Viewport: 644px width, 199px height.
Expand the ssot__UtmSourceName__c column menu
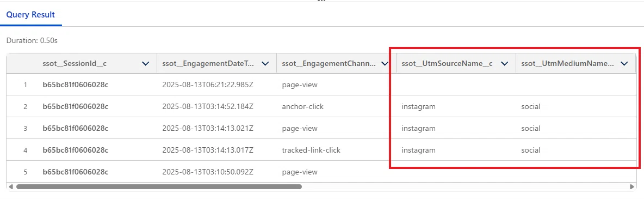(504, 63)
